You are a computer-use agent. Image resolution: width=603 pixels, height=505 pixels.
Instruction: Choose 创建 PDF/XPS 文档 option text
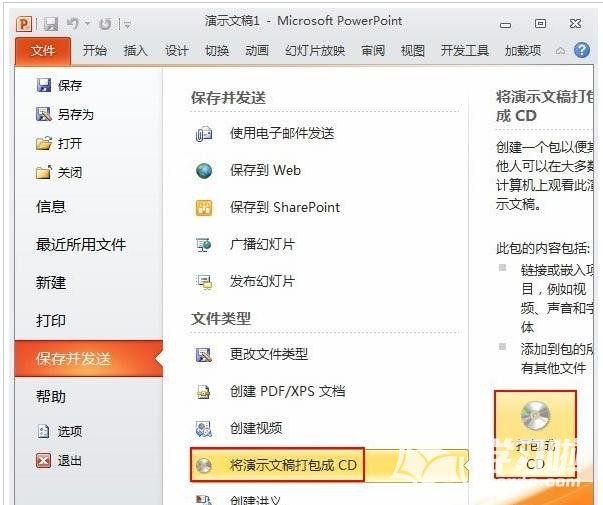tap(288, 391)
